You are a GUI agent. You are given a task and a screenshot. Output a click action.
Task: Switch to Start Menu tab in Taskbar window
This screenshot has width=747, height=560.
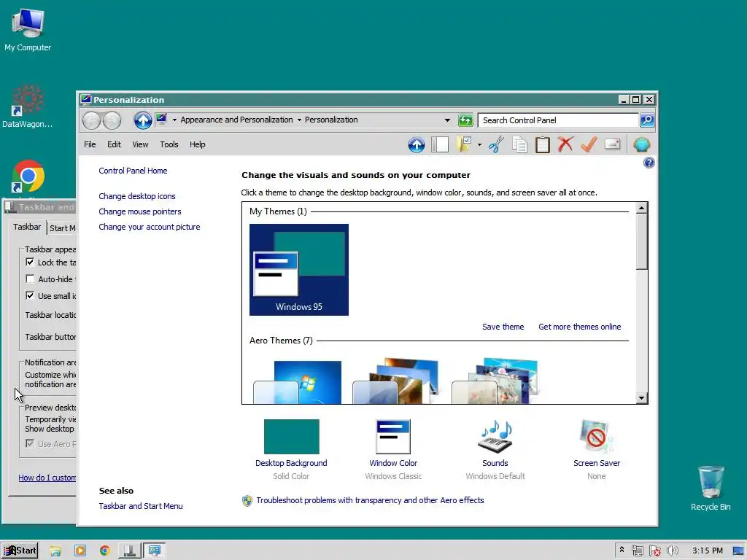pos(62,228)
